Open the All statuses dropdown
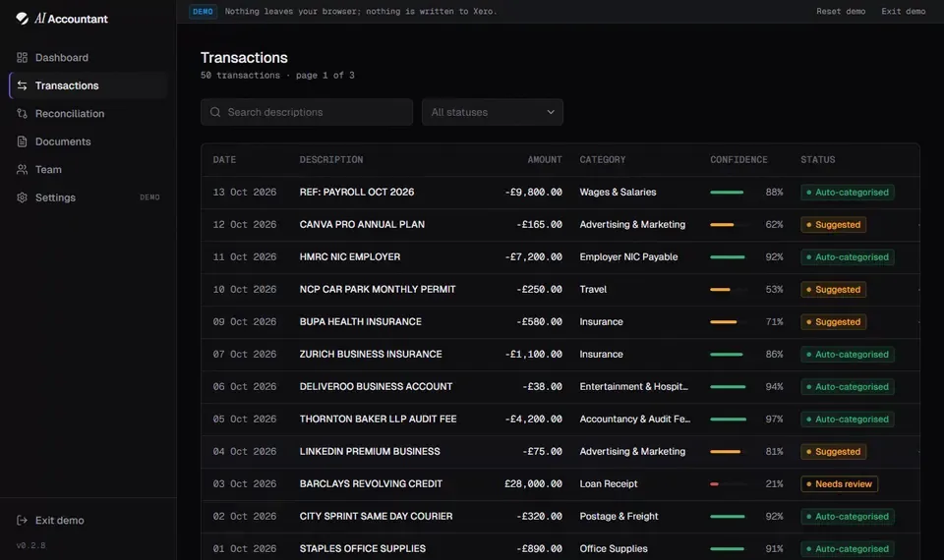Screen dimensions: 944x560 [493, 112]
